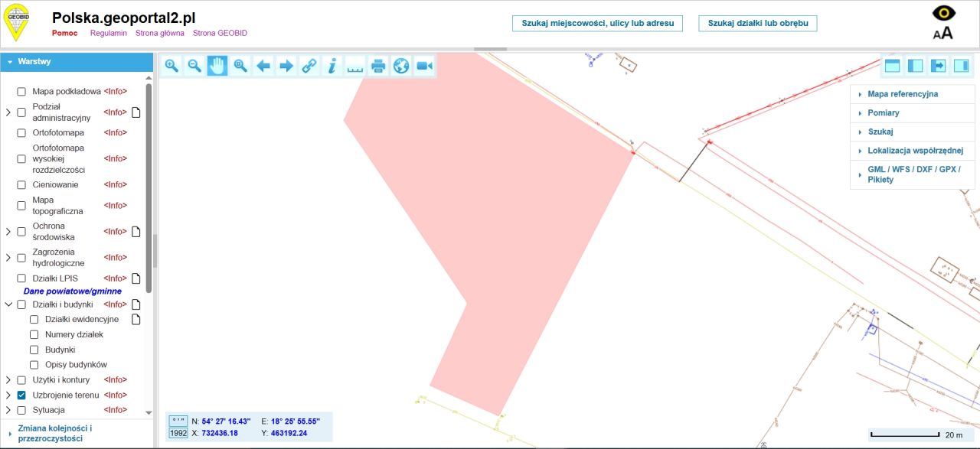Check the Numery działek checkbox
The image size is (980, 449).
pos(34,334)
